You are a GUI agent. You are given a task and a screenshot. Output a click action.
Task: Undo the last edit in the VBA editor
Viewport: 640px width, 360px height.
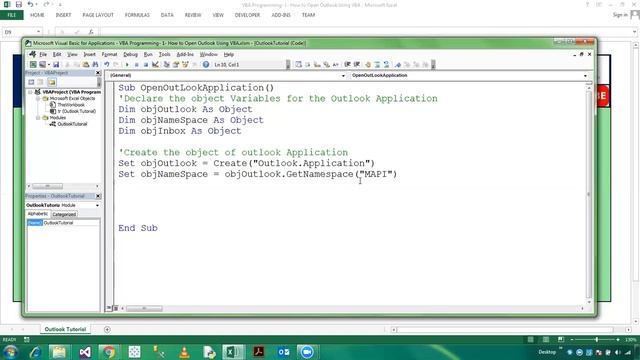[107, 64]
